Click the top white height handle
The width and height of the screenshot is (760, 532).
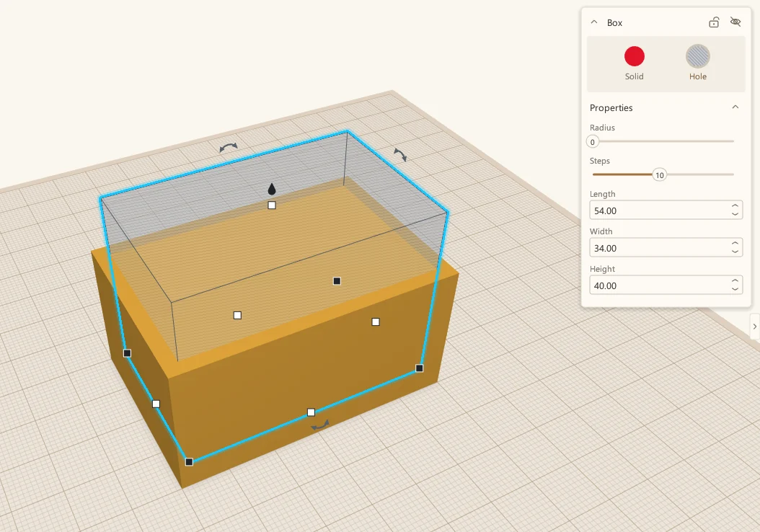tap(272, 205)
